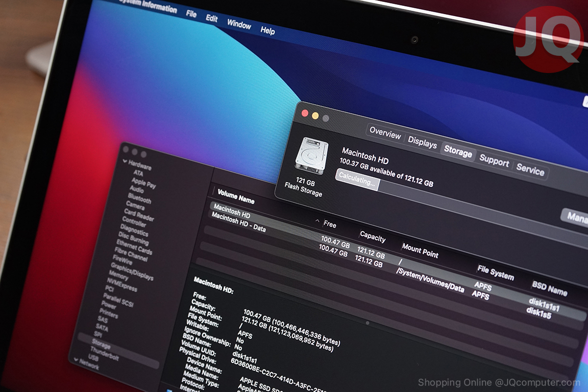Select SPI in the sidebar
588x392 pixels.
[98, 334]
